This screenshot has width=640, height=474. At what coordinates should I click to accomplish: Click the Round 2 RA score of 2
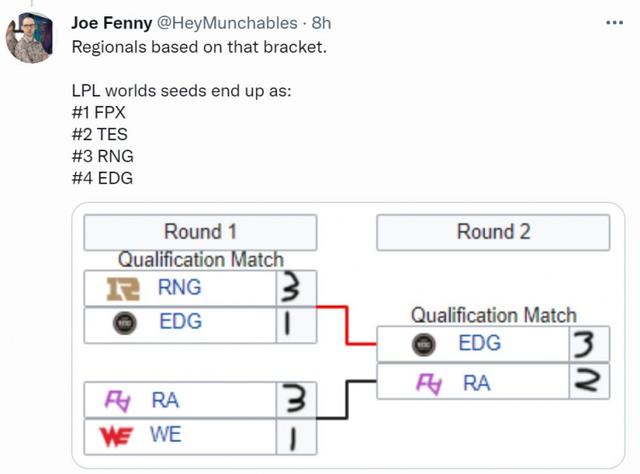pyautogui.click(x=587, y=380)
